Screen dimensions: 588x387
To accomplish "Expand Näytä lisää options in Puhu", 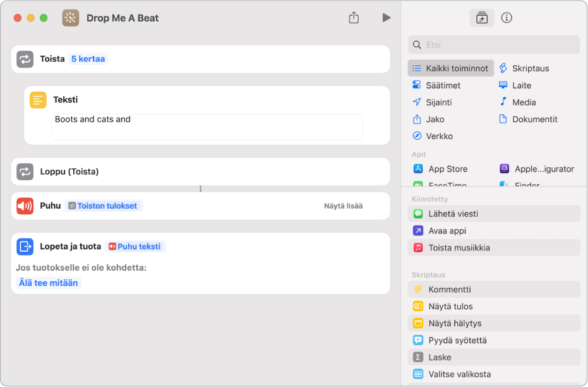I will 343,206.
